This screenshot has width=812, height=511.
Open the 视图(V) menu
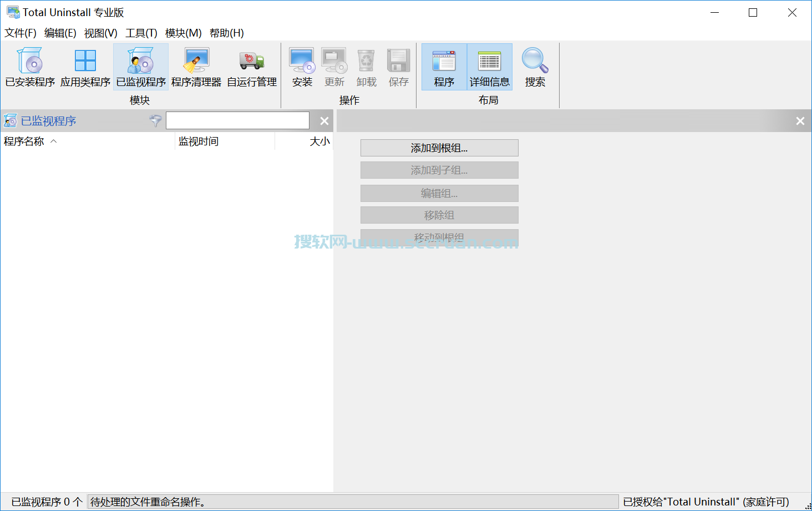click(x=101, y=33)
